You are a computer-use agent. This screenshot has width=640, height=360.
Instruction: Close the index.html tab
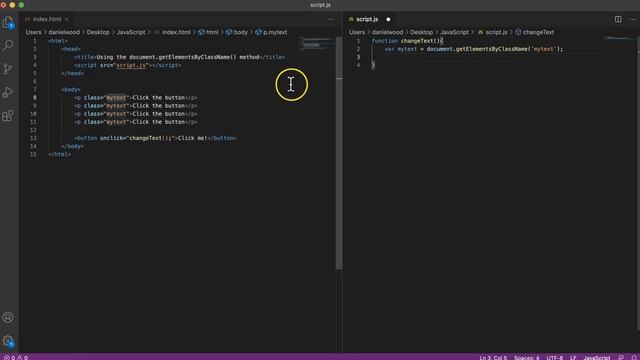coord(67,19)
